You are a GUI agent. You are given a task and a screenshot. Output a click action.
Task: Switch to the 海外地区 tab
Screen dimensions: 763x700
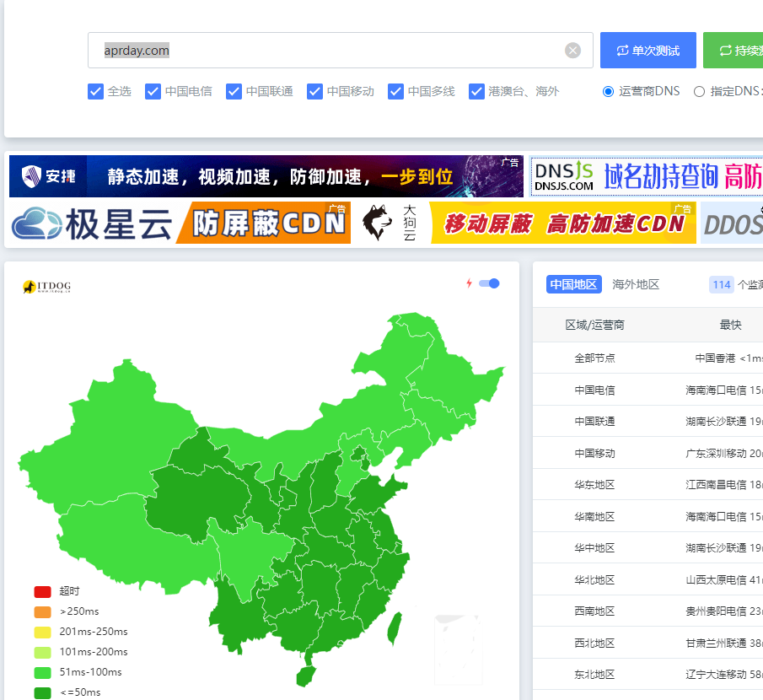636,284
